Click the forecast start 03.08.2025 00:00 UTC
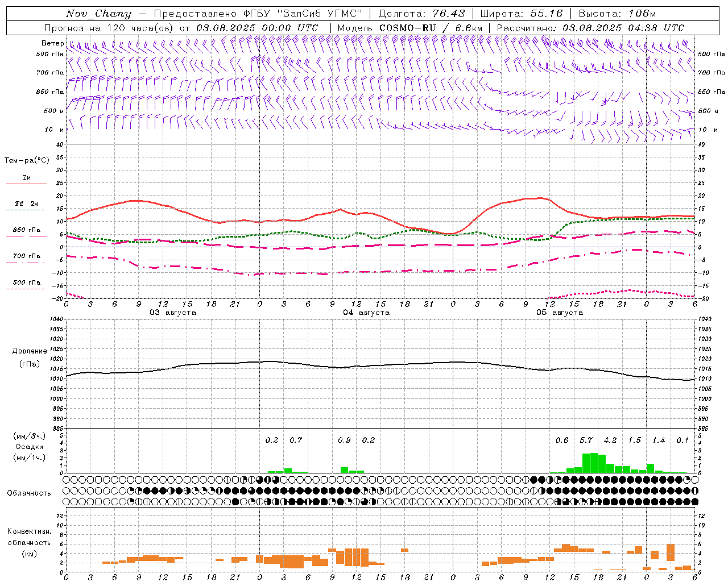728x582 pixels. 257,28
